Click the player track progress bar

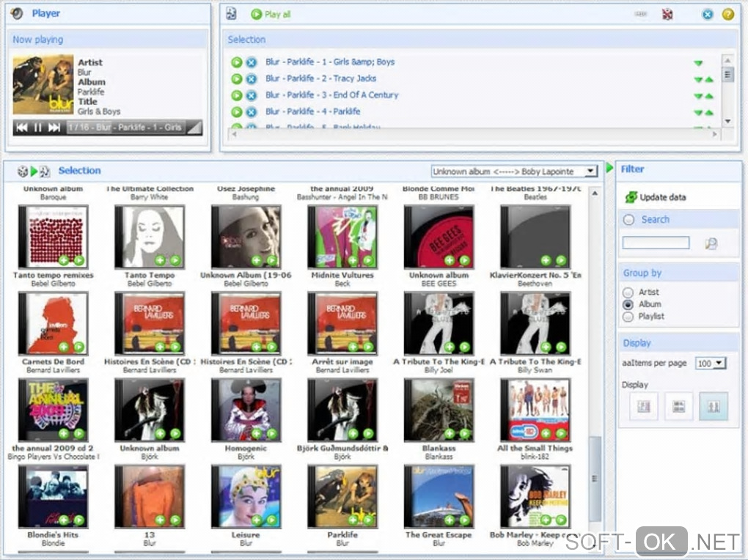[125, 128]
